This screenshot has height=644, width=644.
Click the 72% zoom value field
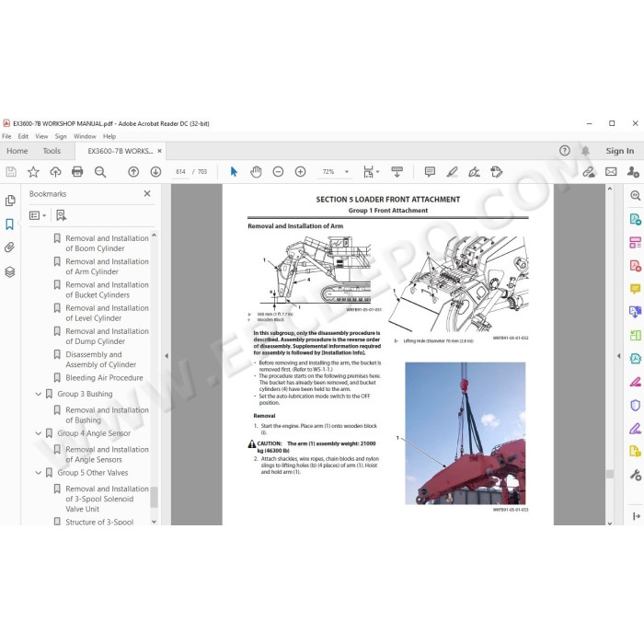[x=328, y=172]
